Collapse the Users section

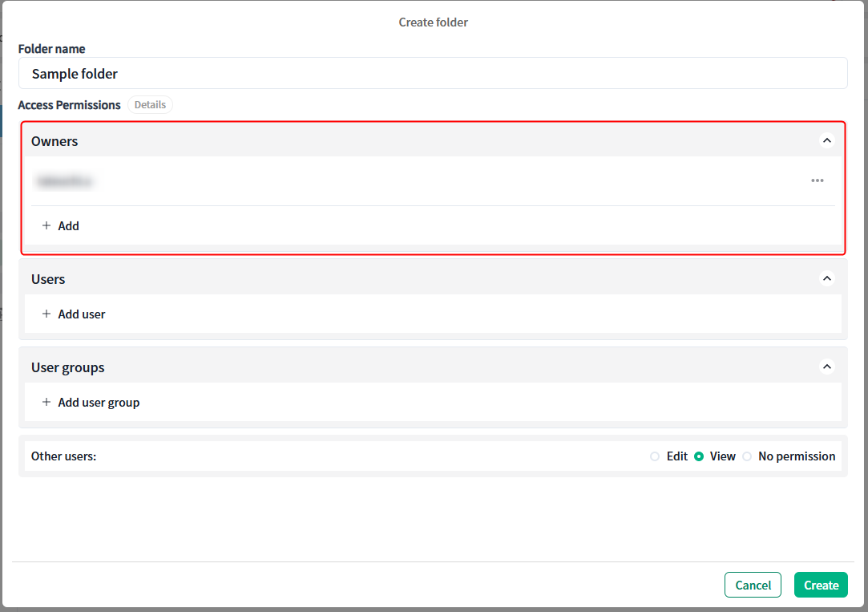(x=826, y=278)
